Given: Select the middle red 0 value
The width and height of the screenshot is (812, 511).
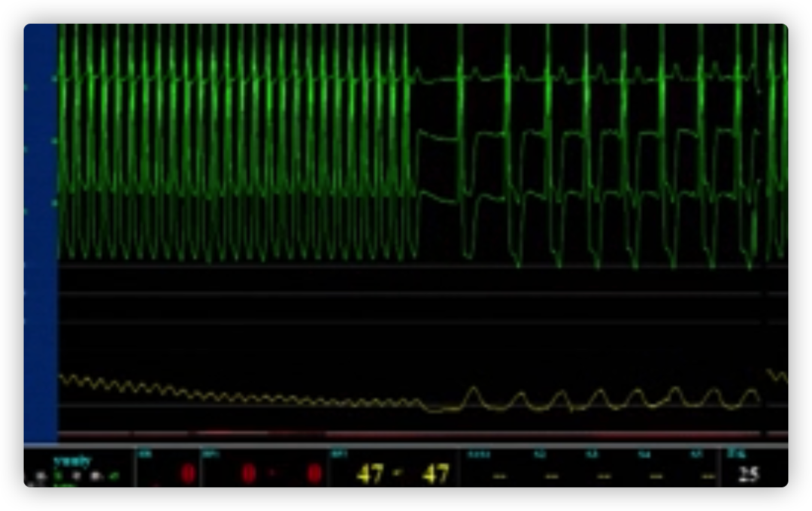Looking at the screenshot, I should 248,473.
